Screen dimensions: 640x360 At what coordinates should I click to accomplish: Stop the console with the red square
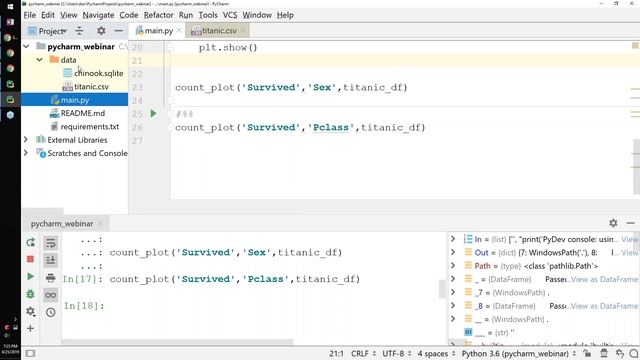pos(30,260)
